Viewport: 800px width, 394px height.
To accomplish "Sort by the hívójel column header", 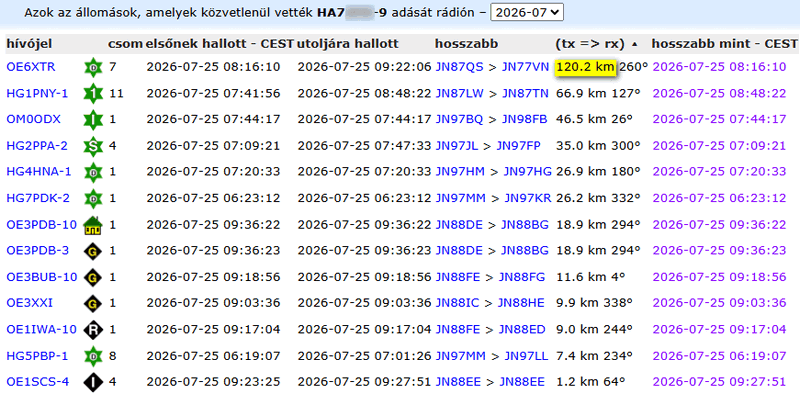I will tap(29, 44).
